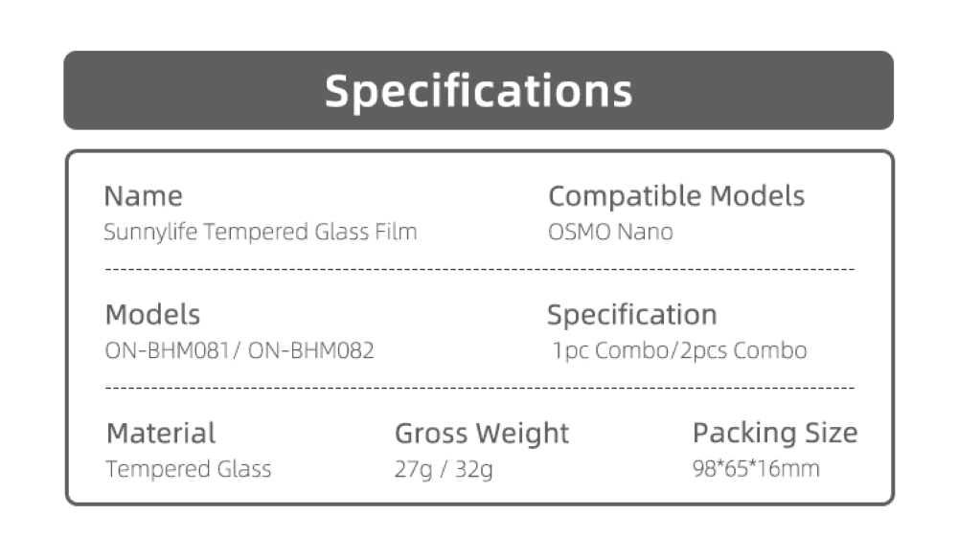
Task: Select the OSMO Nano value
Action: point(610,232)
